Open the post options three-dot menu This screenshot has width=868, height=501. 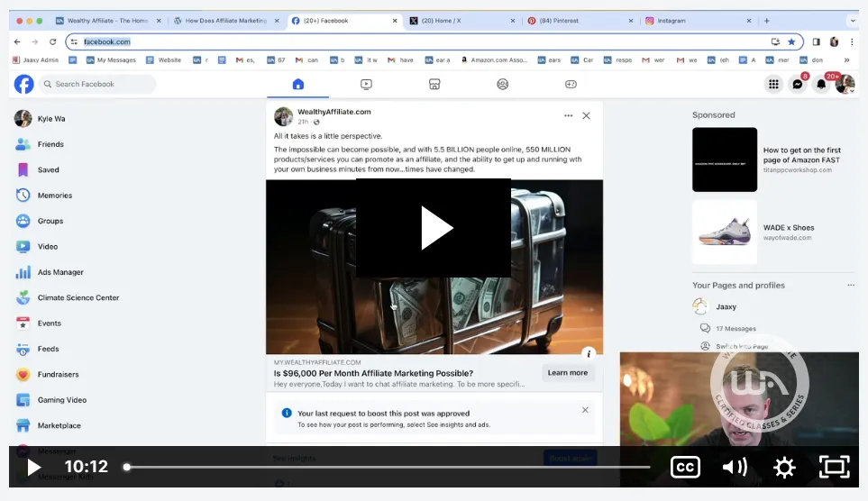tap(568, 115)
